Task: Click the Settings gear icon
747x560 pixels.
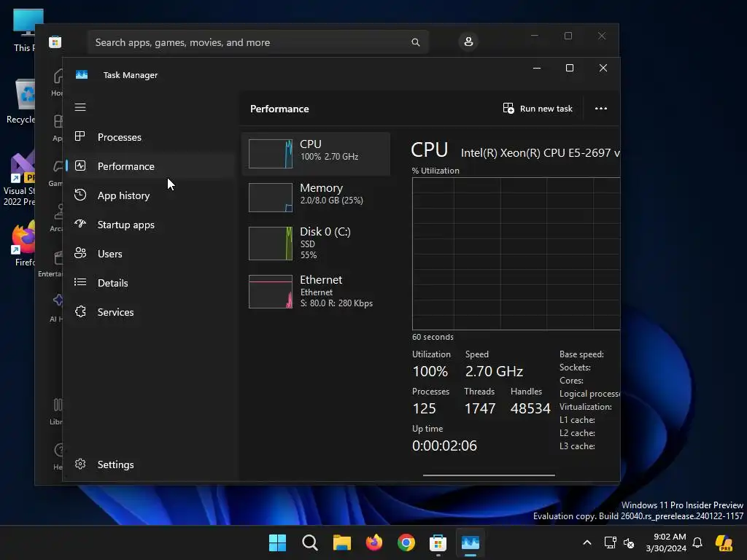Action: click(x=80, y=464)
